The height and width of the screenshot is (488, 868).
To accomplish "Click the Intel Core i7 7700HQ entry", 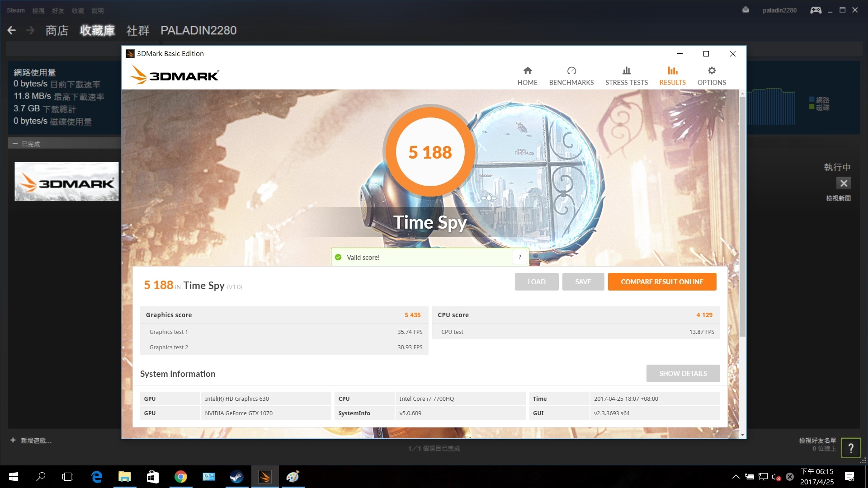I will pyautogui.click(x=426, y=399).
